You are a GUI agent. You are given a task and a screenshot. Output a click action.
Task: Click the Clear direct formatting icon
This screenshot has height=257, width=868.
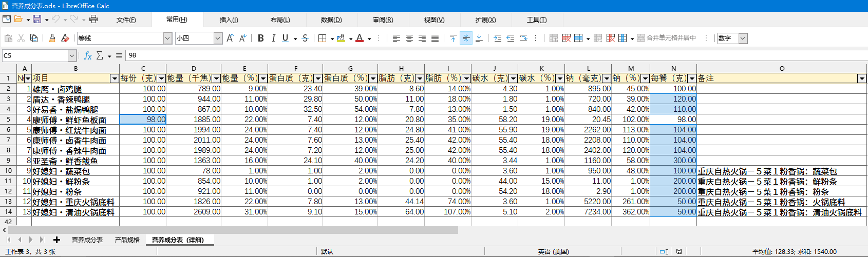[65, 38]
